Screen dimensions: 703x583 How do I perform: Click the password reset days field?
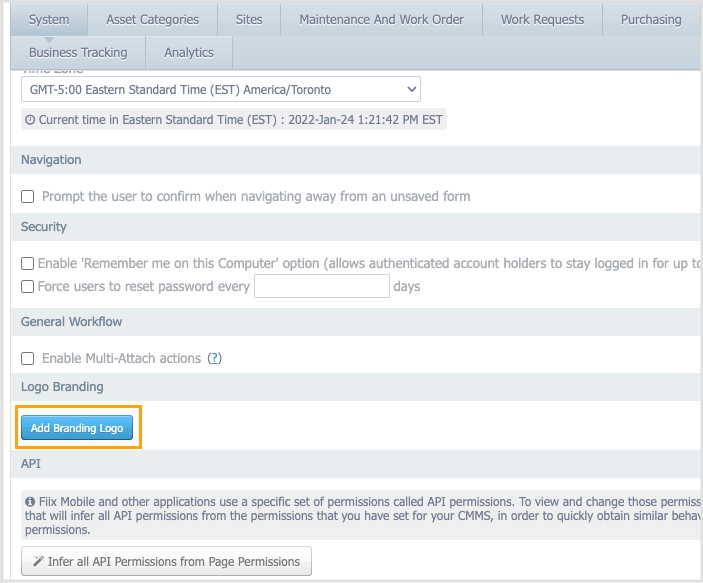[322, 286]
